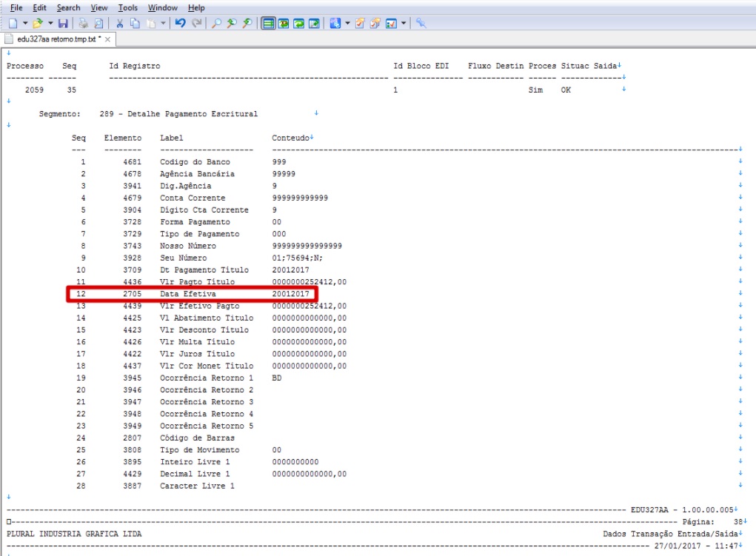Click the Open file folder icon
This screenshot has width=756, height=556.
pos(38,23)
